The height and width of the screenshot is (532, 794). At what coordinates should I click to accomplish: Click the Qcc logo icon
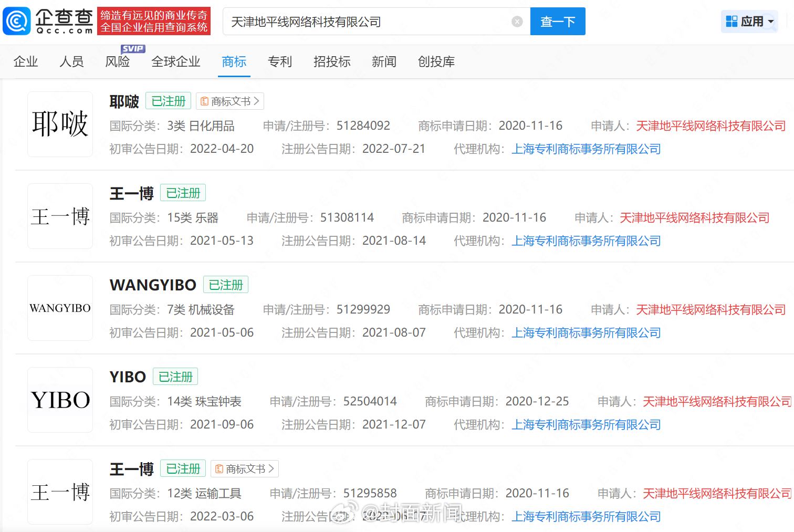17,21
